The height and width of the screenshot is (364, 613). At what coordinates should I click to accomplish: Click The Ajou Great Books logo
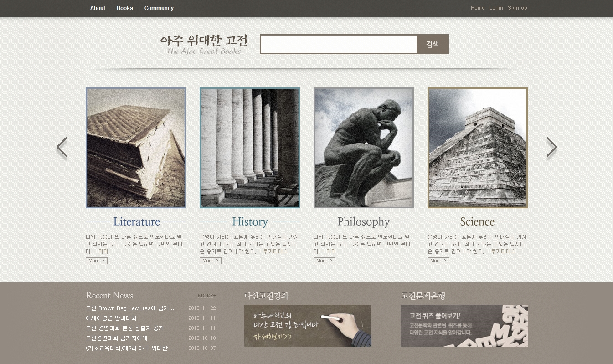[x=204, y=45]
